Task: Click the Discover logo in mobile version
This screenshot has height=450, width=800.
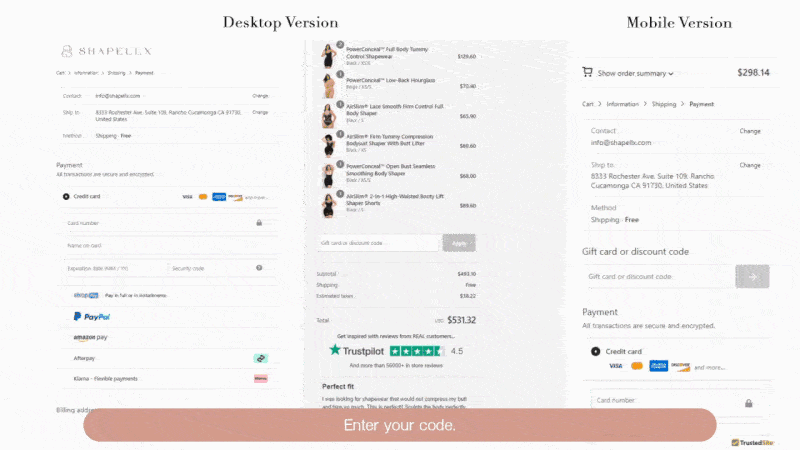Action: (x=681, y=366)
